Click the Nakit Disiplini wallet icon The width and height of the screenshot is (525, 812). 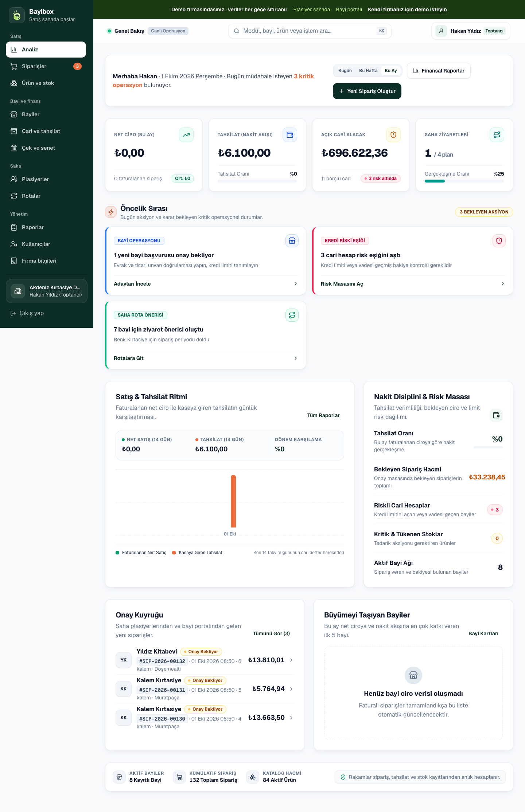(x=496, y=415)
